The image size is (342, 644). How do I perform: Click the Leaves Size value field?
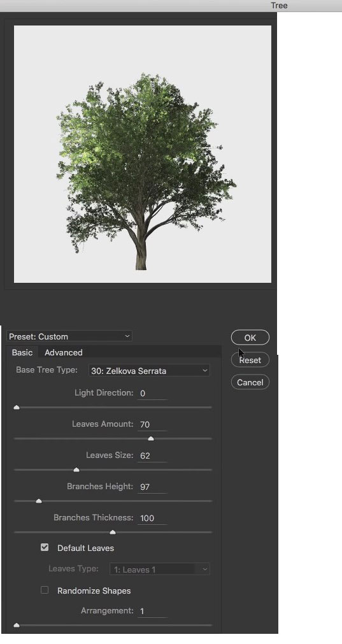coord(152,455)
